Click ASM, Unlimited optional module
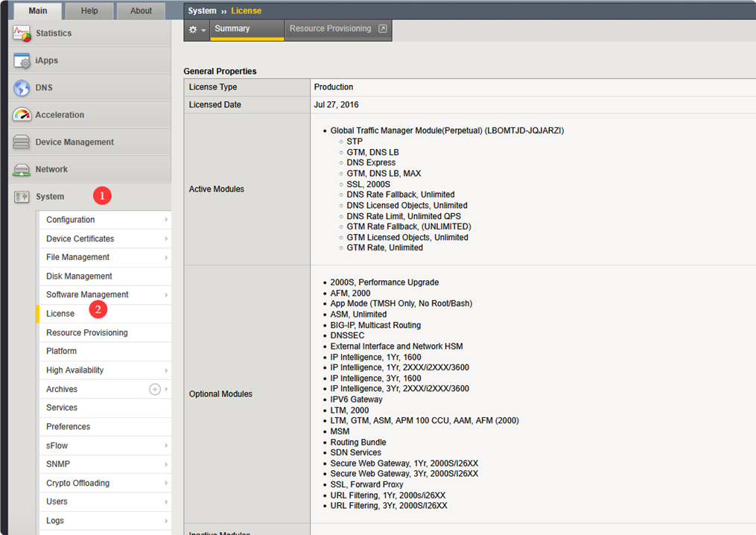756x535 pixels. 358,314
